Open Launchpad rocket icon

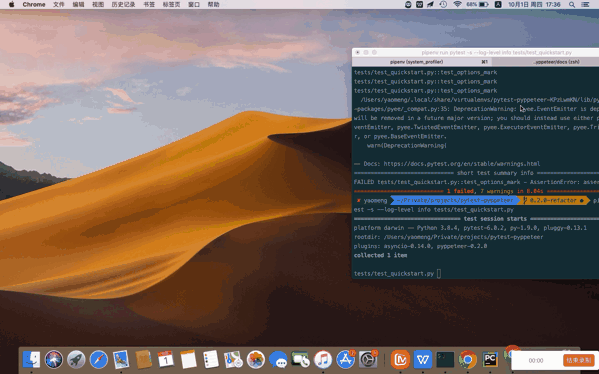(76, 359)
